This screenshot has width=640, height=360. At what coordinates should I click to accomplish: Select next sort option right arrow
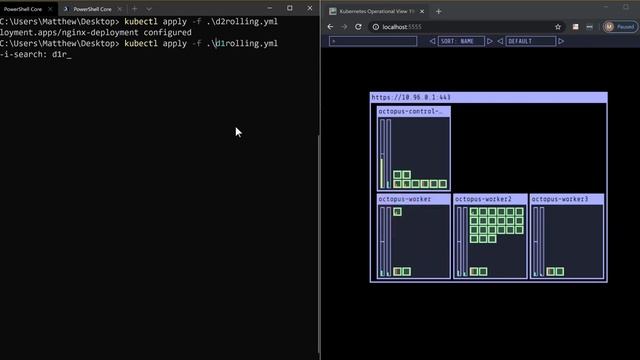[490, 41]
